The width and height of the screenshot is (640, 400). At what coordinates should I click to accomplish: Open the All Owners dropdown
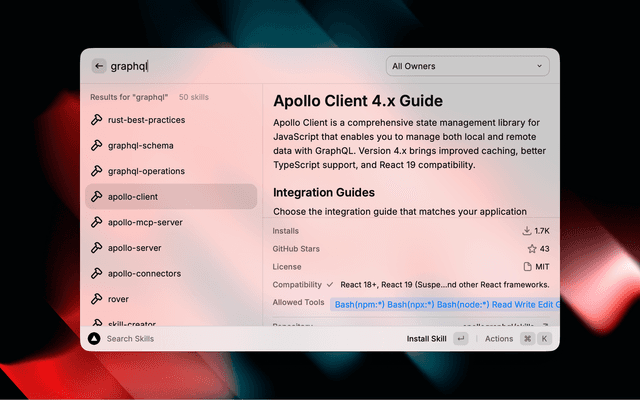tap(468, 66)
